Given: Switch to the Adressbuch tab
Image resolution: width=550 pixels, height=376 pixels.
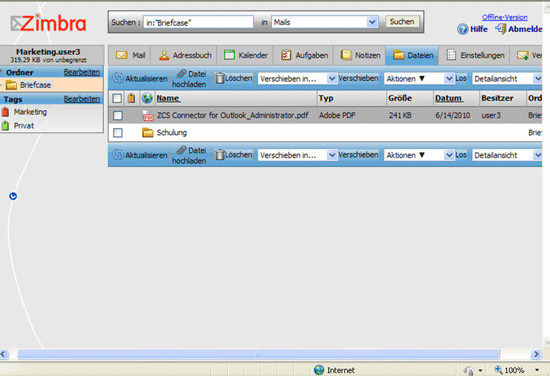Looking at the screenshot, I should (185, 55).
